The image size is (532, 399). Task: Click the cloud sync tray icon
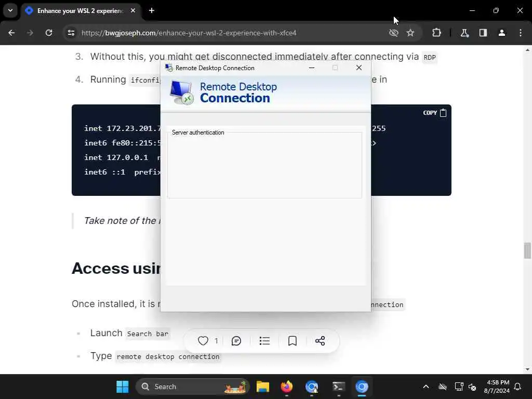click(443, 387)
